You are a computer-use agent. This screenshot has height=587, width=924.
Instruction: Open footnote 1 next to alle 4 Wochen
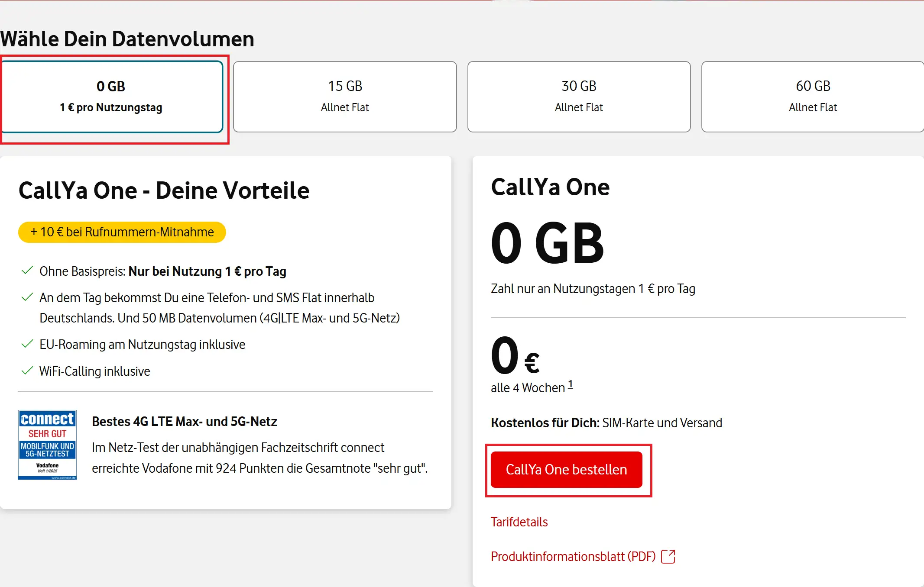(x=571, y=384)
